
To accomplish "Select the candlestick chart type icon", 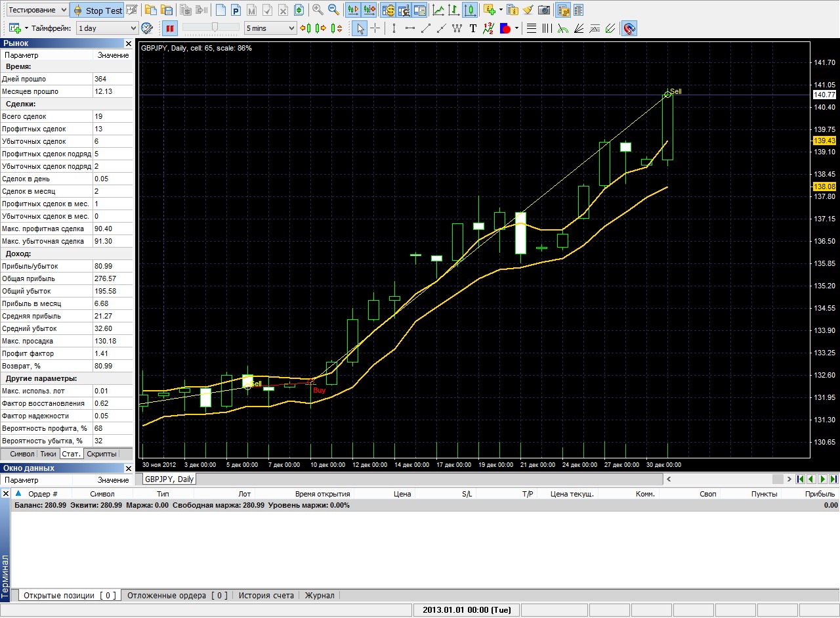I will click(x=469, y=10).
